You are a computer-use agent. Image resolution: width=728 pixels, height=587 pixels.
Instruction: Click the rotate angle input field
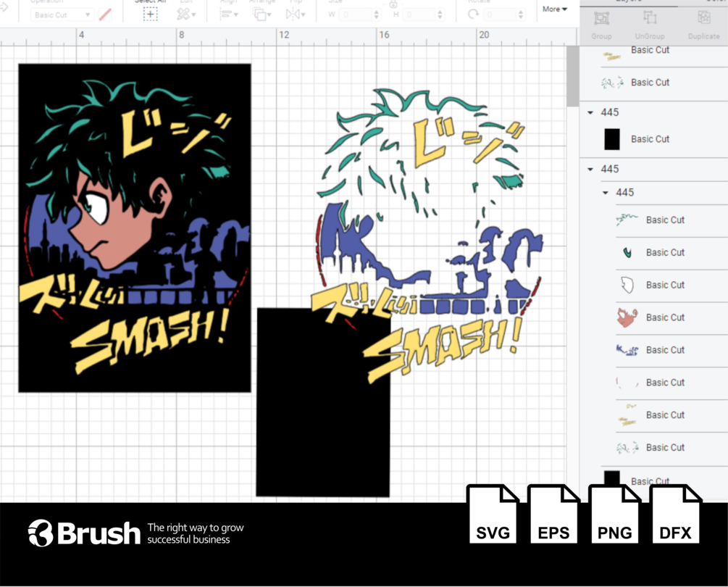click(501, 15)
